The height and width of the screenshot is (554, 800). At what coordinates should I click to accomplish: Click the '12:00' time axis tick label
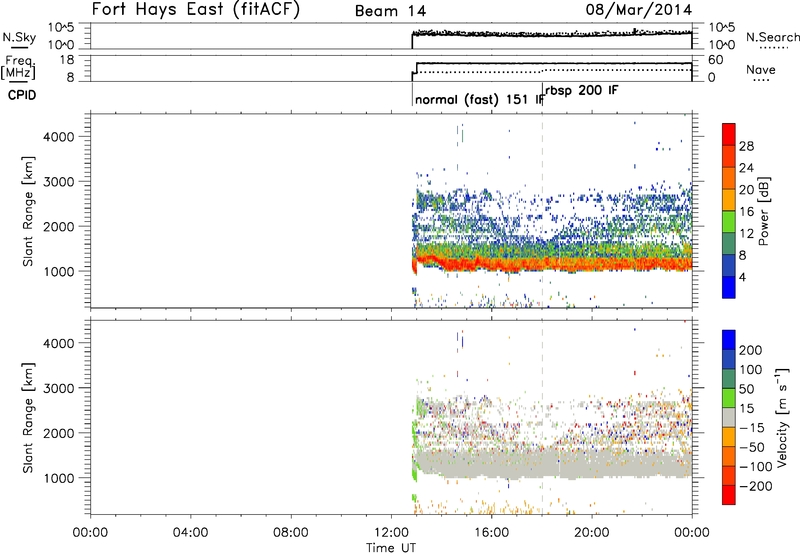[x=391, y=533]
